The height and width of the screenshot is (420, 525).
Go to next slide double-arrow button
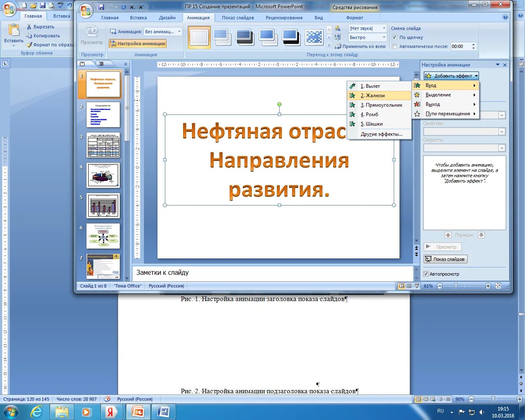click(x=416, y=256)
